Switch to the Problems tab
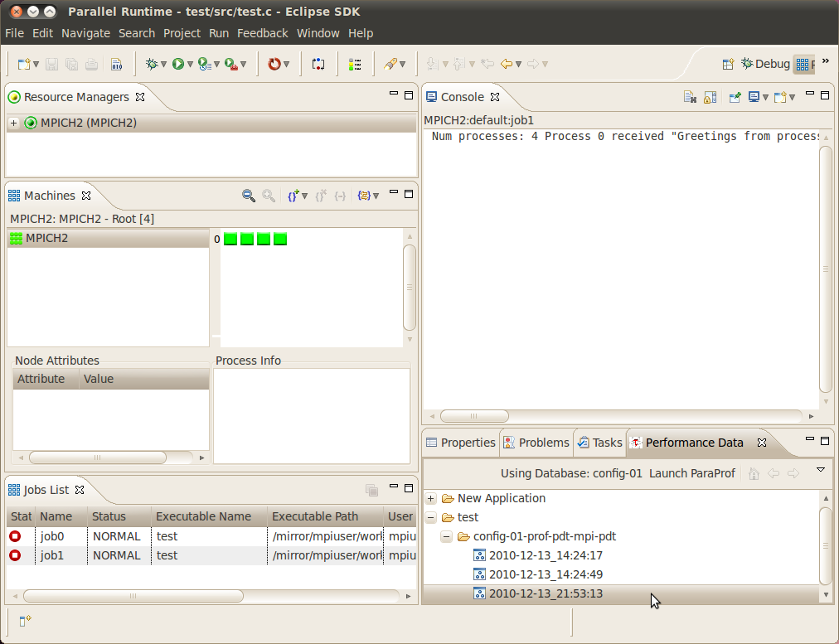Screen dimensions: 839x644 536,443
